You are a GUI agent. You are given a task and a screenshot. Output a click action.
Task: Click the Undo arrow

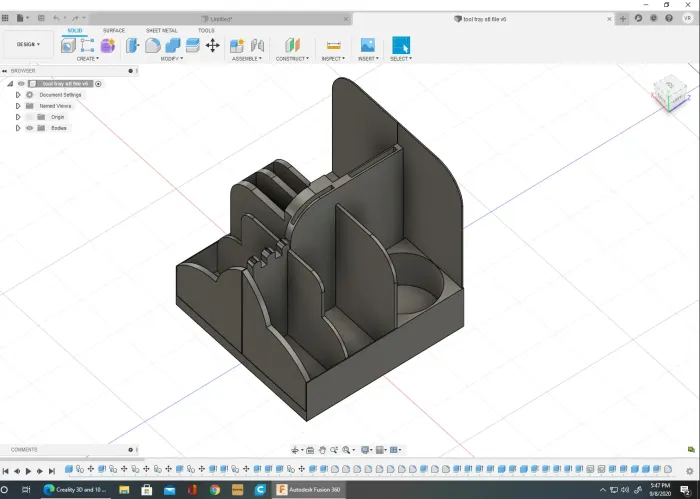[56, 18]
